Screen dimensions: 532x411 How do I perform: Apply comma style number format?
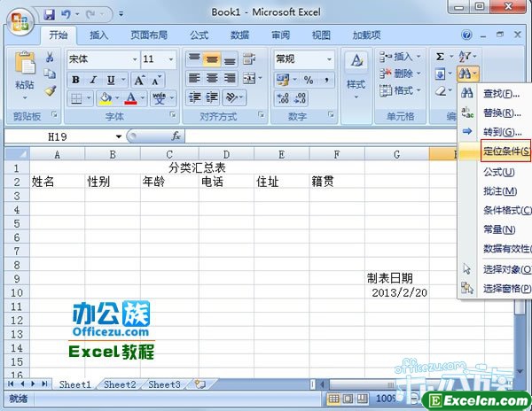pos(326,80)
